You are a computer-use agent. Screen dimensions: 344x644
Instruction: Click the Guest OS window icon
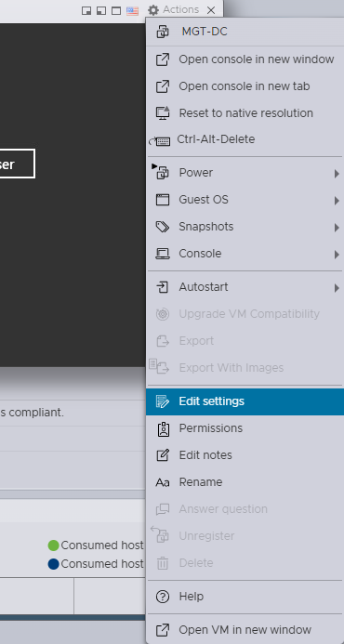click(163, 200)
